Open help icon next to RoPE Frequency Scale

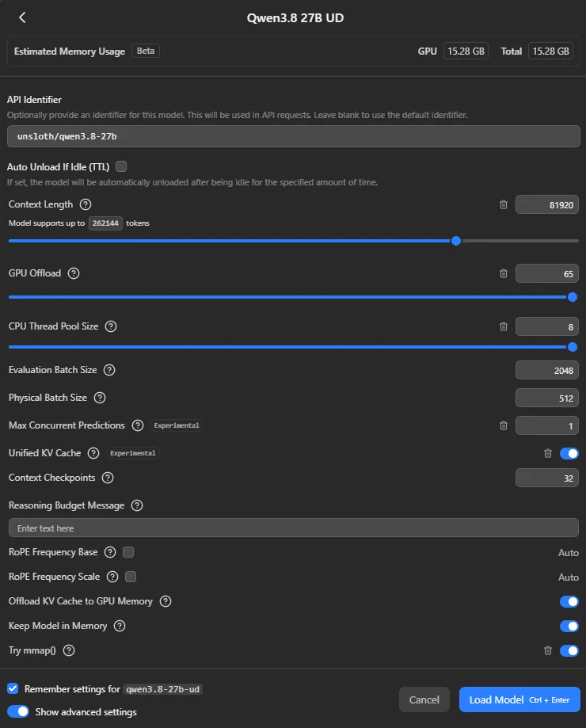pyautogui.click(x=112, y=577)
